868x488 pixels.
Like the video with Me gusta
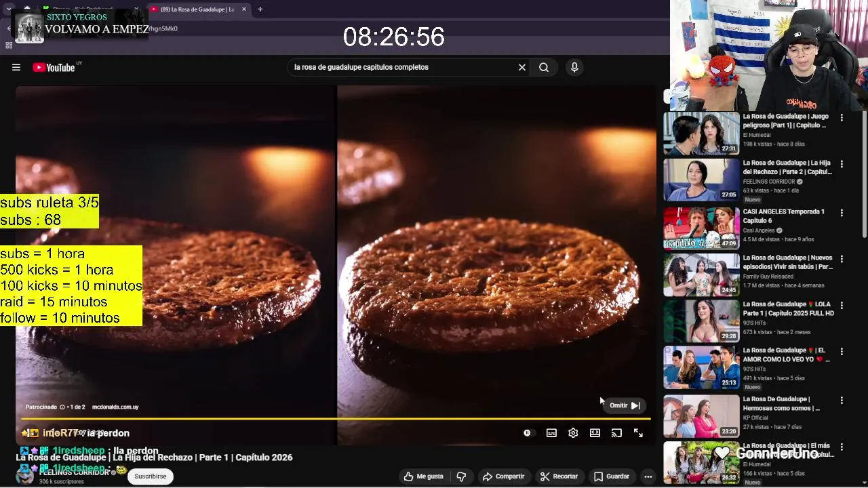pos(424,476)
